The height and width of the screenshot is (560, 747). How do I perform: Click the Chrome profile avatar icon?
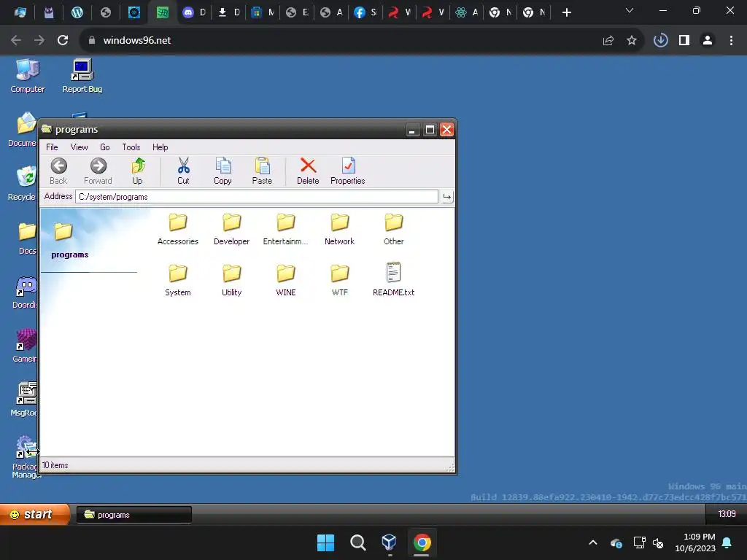[x=708, y=41]
